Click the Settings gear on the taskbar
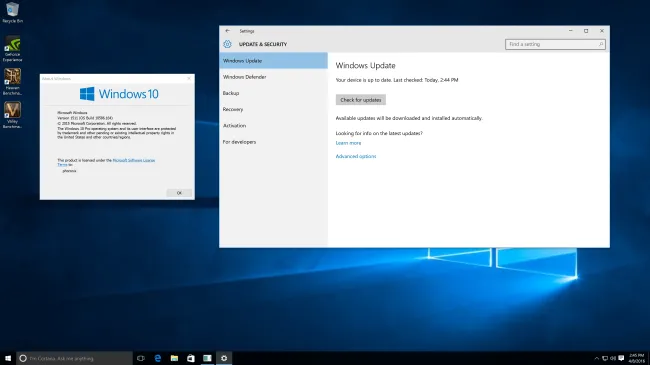Screen dimensions: 650x365 pyautogui.click(x=224, y=358)
